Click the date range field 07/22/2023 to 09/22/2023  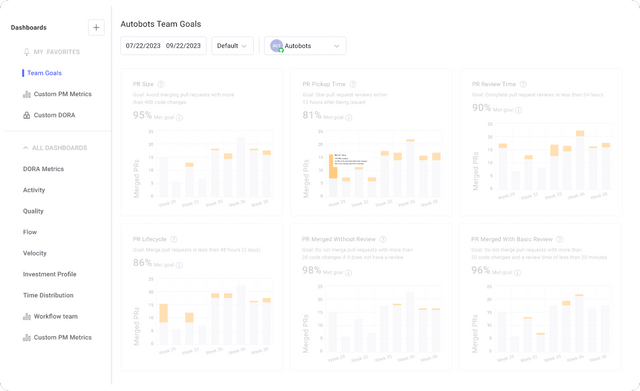[x=163, y=46]
